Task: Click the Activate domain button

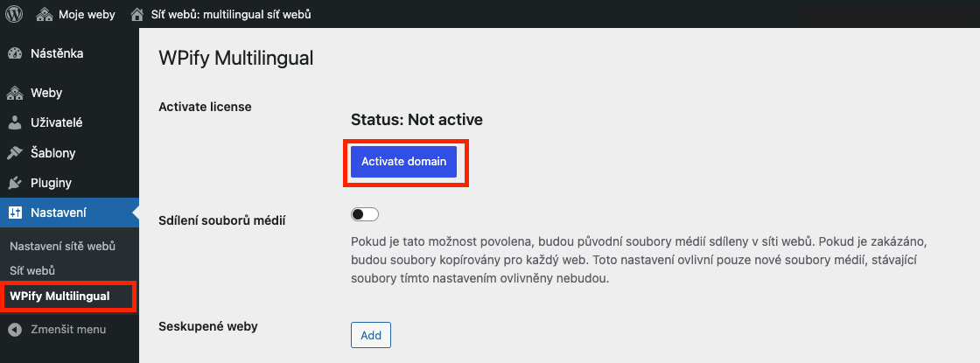Action: click(403, 162)
